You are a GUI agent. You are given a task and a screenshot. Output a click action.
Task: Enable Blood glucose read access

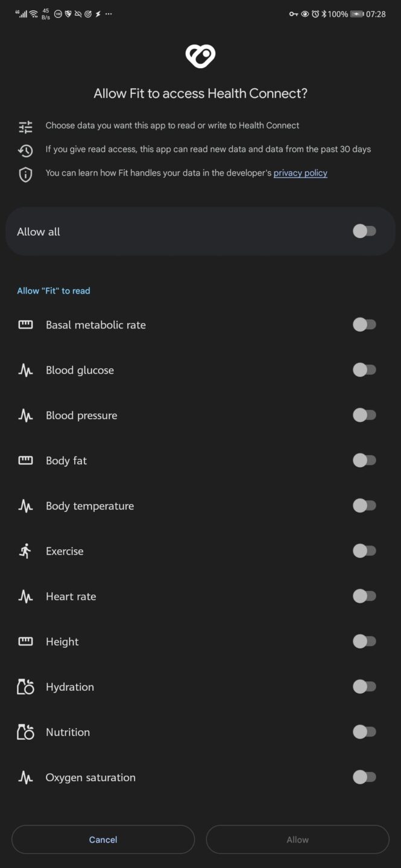tap(364, 370)
